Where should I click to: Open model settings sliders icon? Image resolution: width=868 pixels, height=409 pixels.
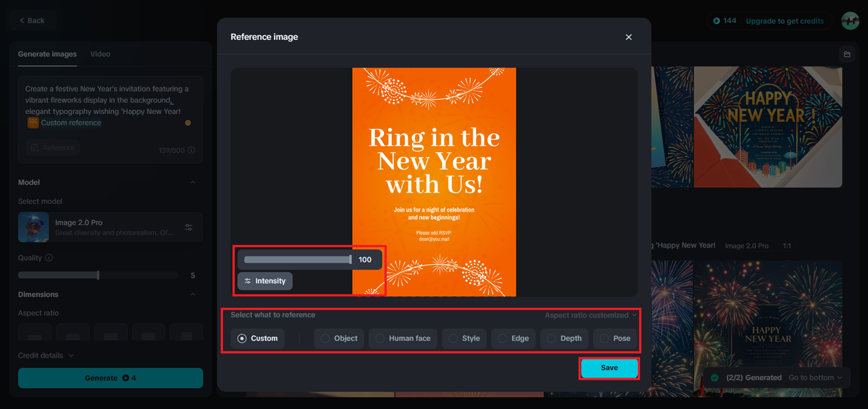pos(189,227)
